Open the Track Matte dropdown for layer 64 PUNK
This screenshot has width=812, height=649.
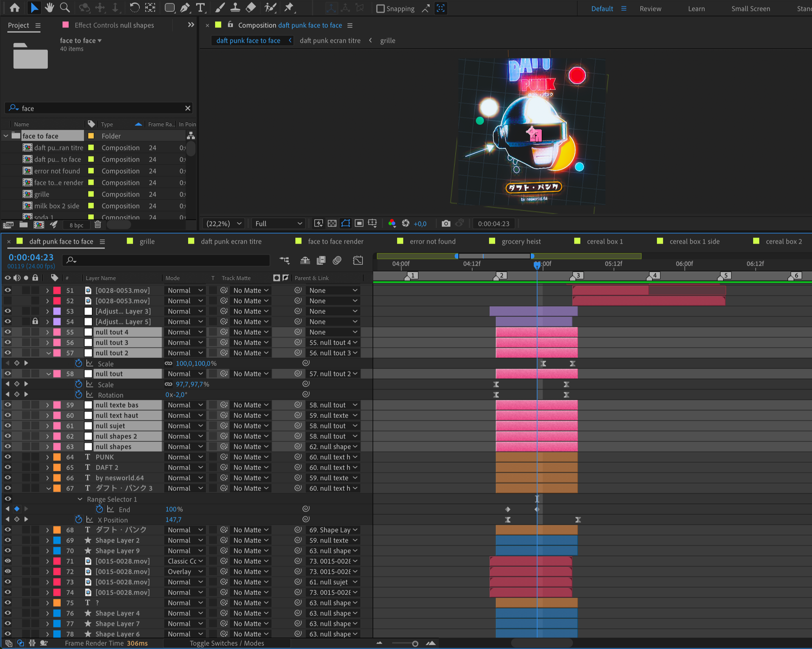(x=251, y=457)
